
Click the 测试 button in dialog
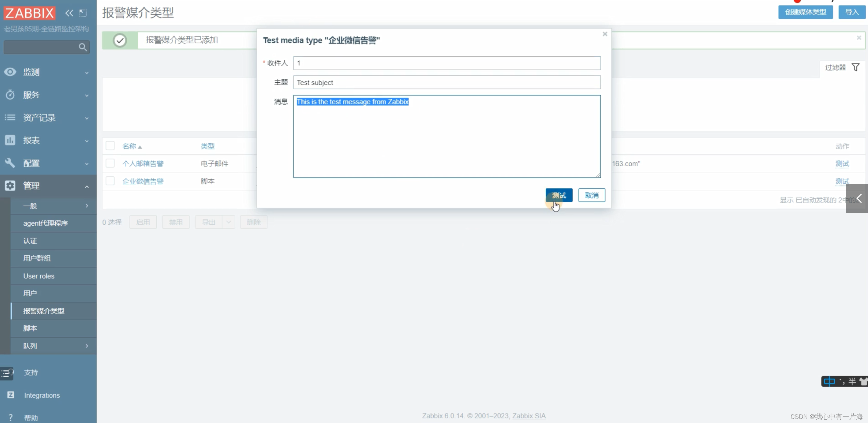click(x=559, y=195)
